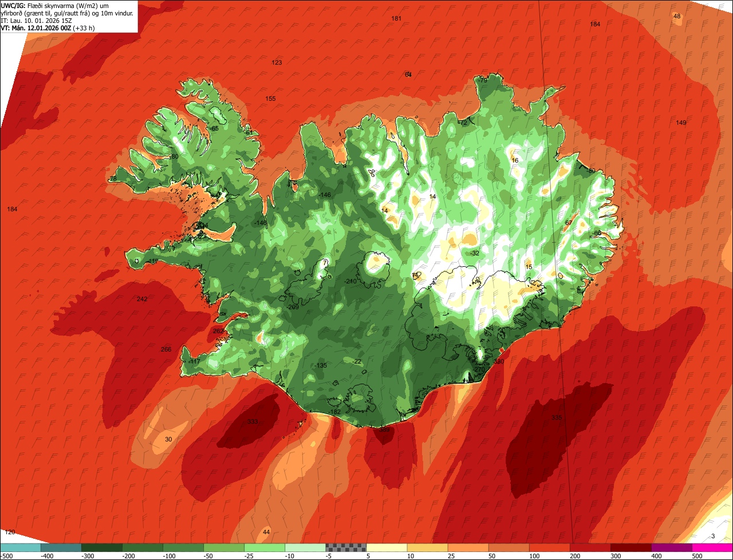Select the coastal value 330
Screen dimensions: 733x560
click(x=499, y=361)
